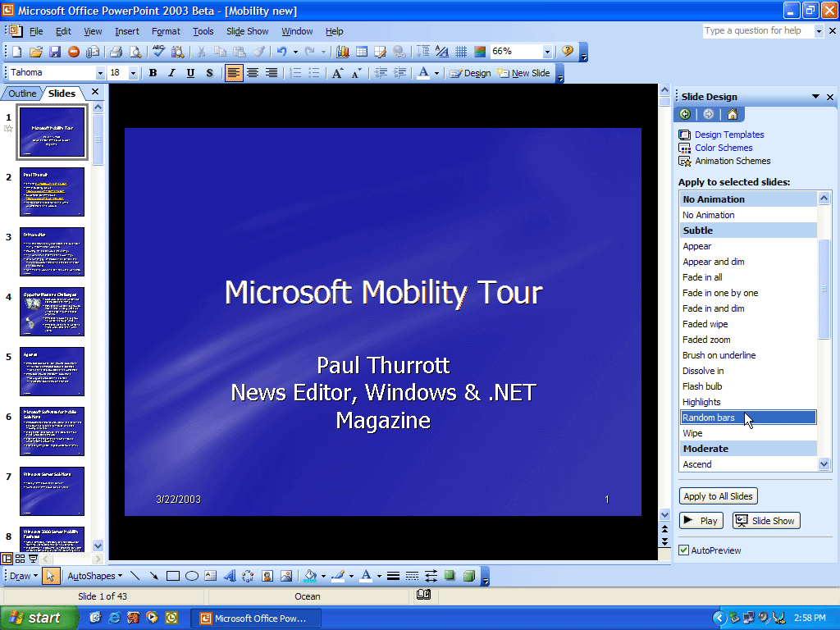Uncheck the AutoPreview checkbox

tap(683, 550)
